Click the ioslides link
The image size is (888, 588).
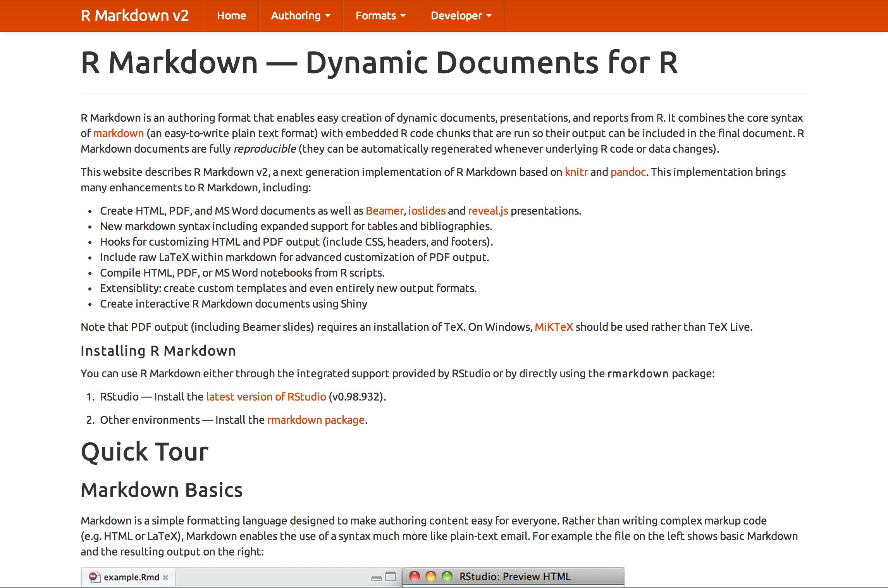coord(427,211)
